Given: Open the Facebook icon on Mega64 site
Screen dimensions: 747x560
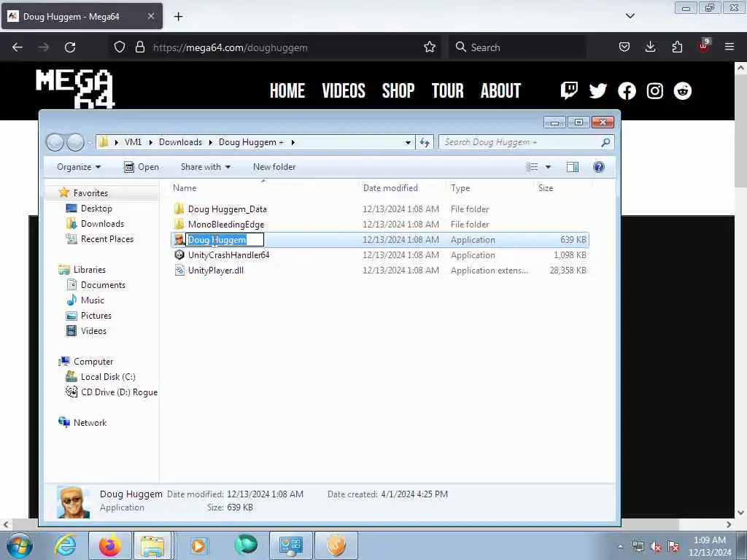Looking at the screenshot, I should (627, 90).
